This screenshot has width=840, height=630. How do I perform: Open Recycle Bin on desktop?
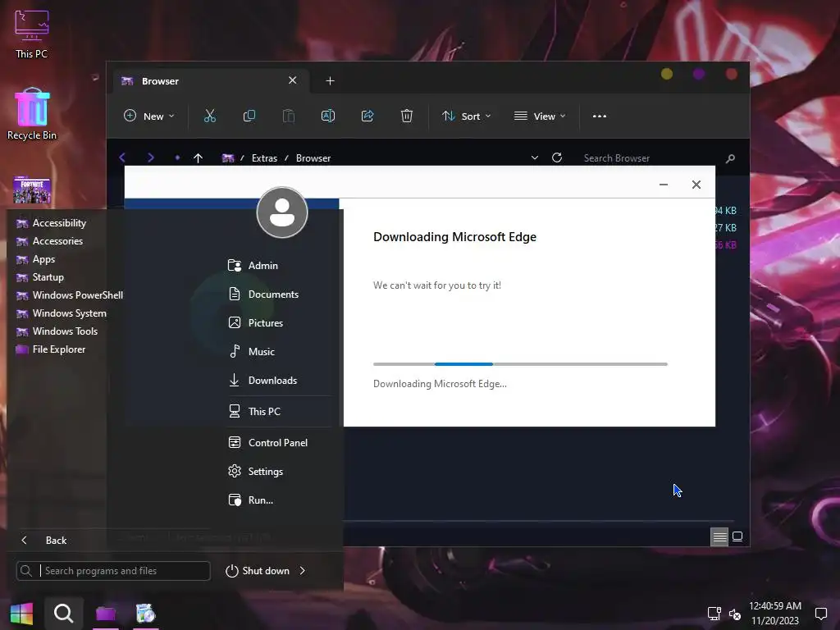coord(32,114)
